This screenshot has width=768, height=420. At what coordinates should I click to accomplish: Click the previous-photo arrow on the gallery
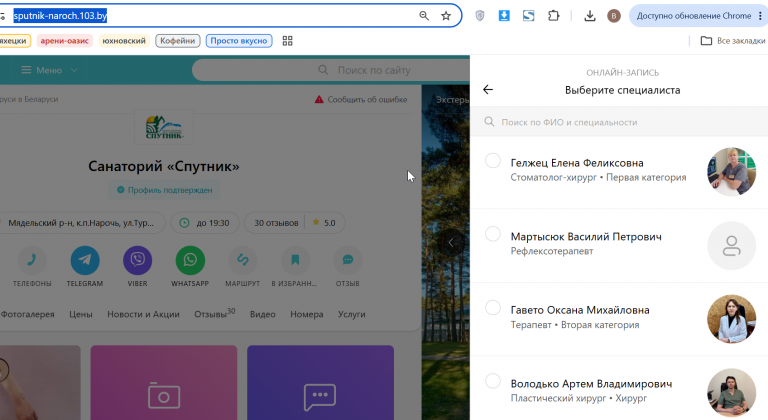[x=451, y=242]
